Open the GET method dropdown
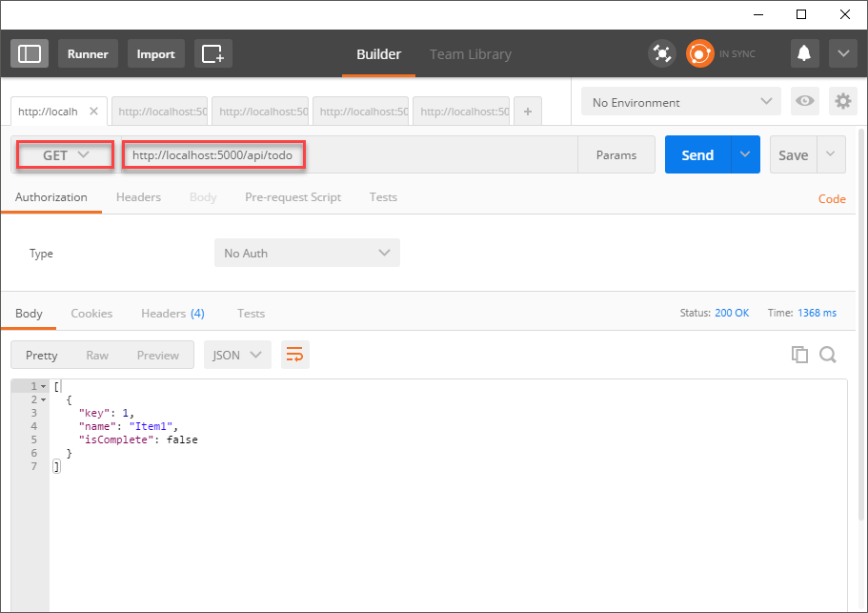Viewport: 868px width, 613px height. point(65,154)
